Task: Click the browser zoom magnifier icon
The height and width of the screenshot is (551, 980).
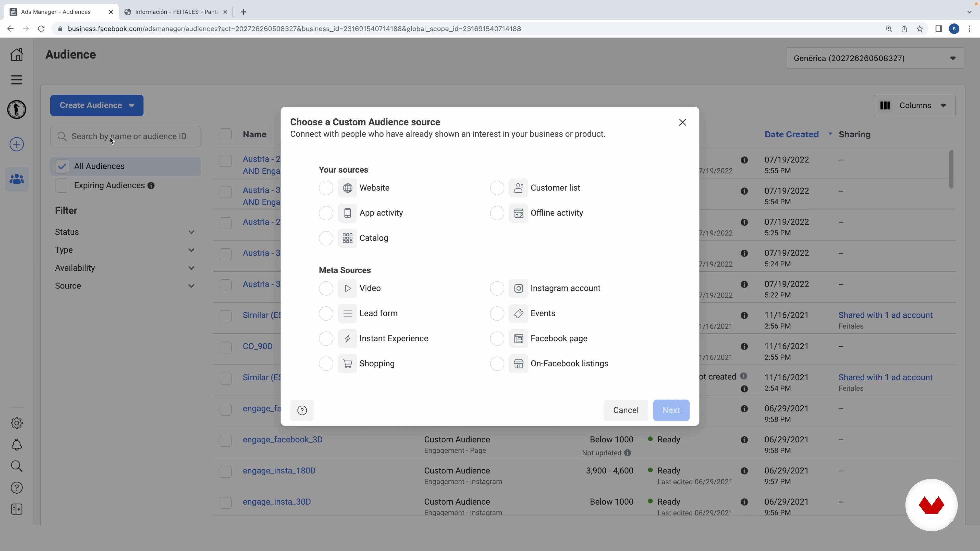Action: [889, 29]
